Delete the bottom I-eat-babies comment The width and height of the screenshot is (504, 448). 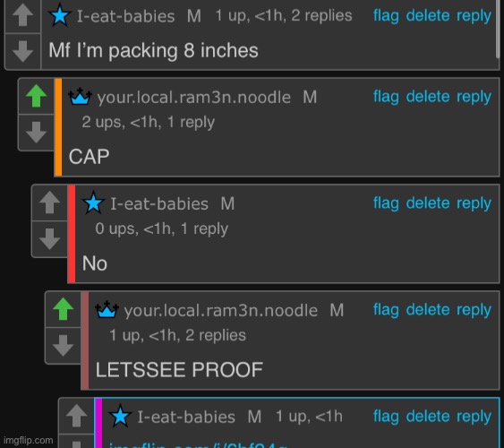(x=428, y=417)
